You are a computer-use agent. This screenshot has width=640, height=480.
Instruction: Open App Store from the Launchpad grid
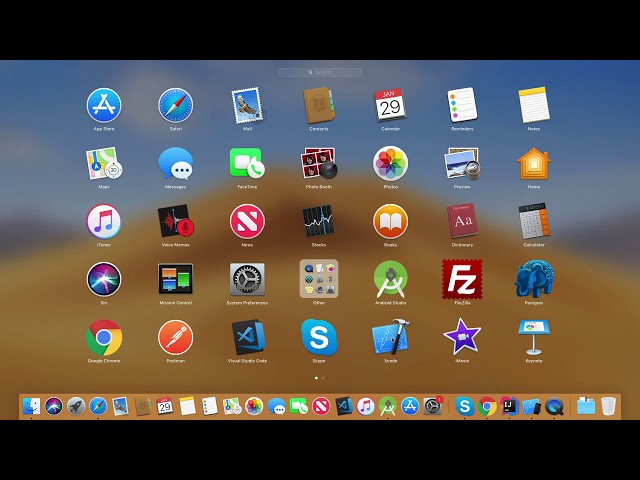click(104, 105)
